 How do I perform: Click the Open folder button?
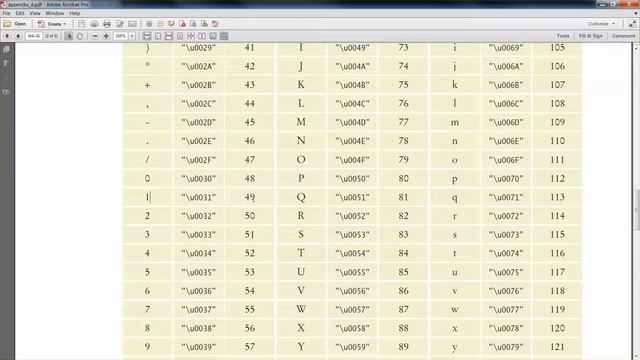[15, 24]
